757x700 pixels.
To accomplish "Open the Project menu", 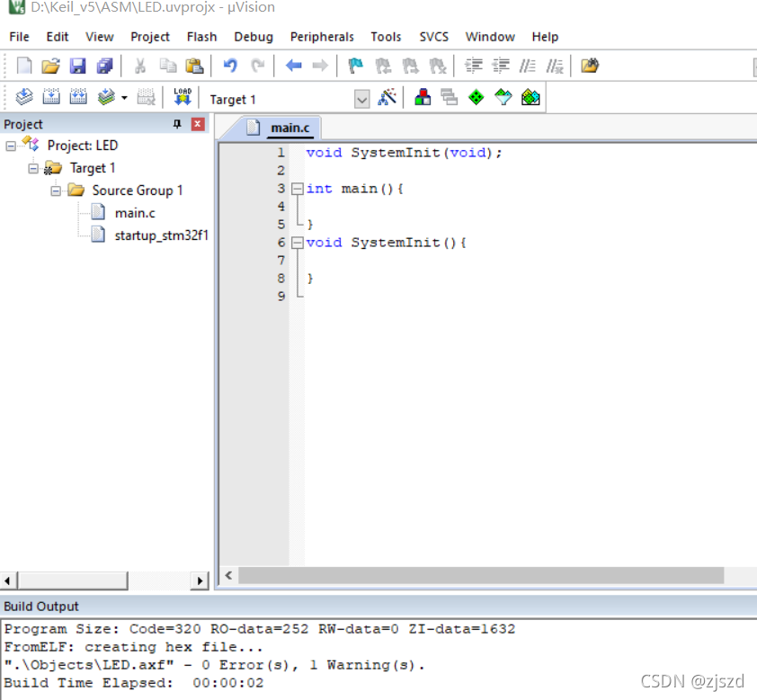I will click(x=150, y=37).
